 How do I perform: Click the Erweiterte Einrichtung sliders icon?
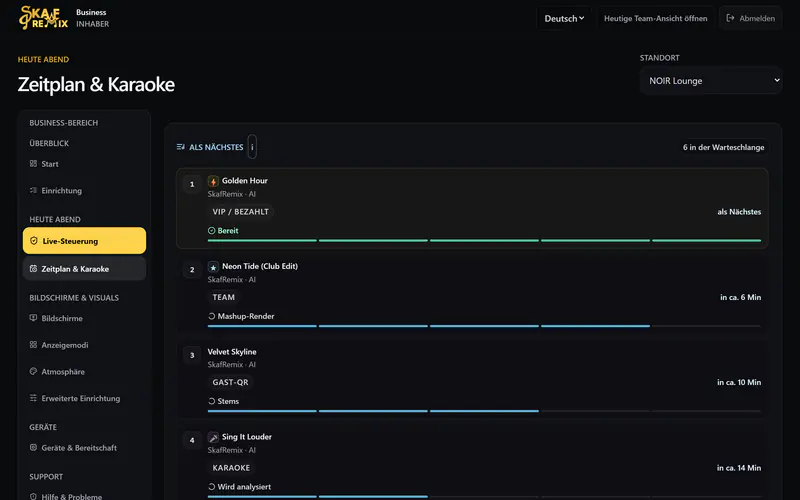point(33,398)
